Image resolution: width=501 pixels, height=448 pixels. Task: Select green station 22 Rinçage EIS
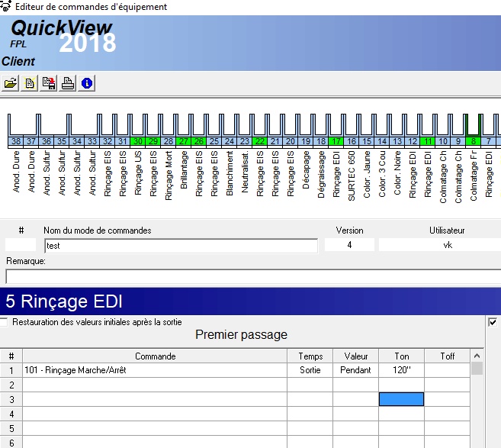[260, 141]
